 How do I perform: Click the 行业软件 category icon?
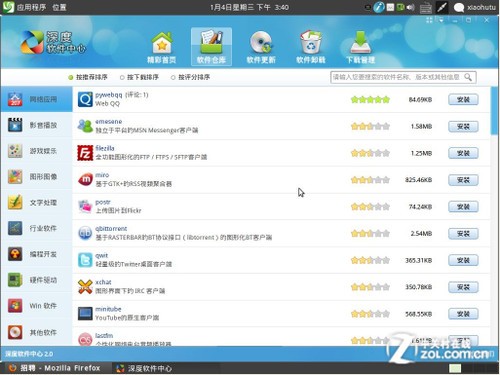tap(15, 228)
